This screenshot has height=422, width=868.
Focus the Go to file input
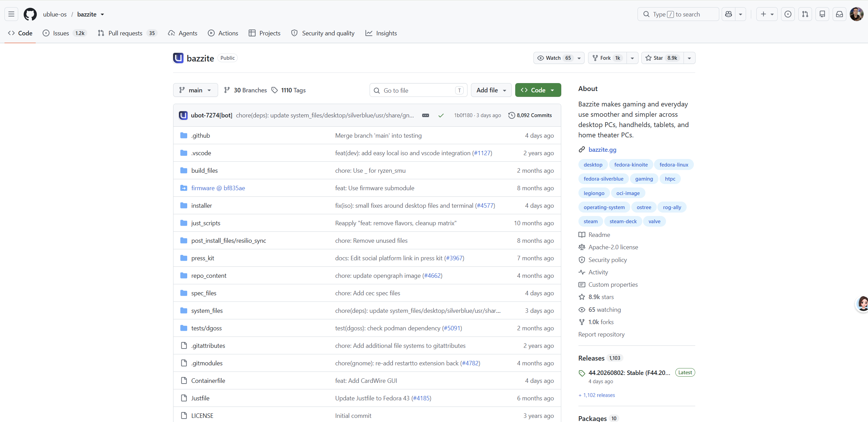[418, 90]
